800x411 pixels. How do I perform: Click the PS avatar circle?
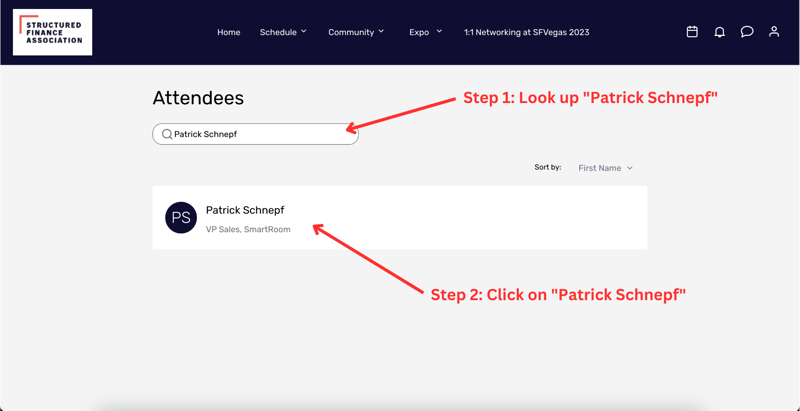(181, 218)
